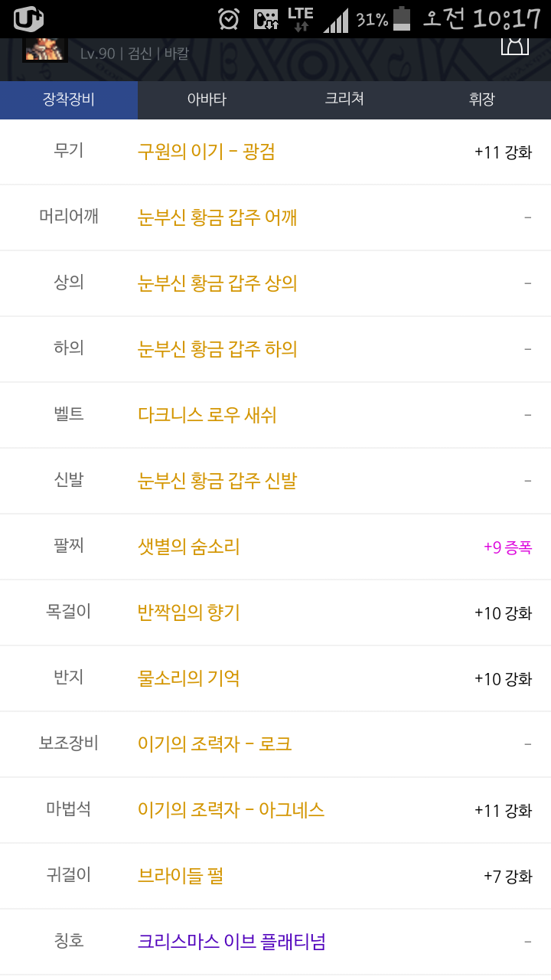Open title 크리스마스 이브 플래티넘
551x980 pixels.
[232, 942]
